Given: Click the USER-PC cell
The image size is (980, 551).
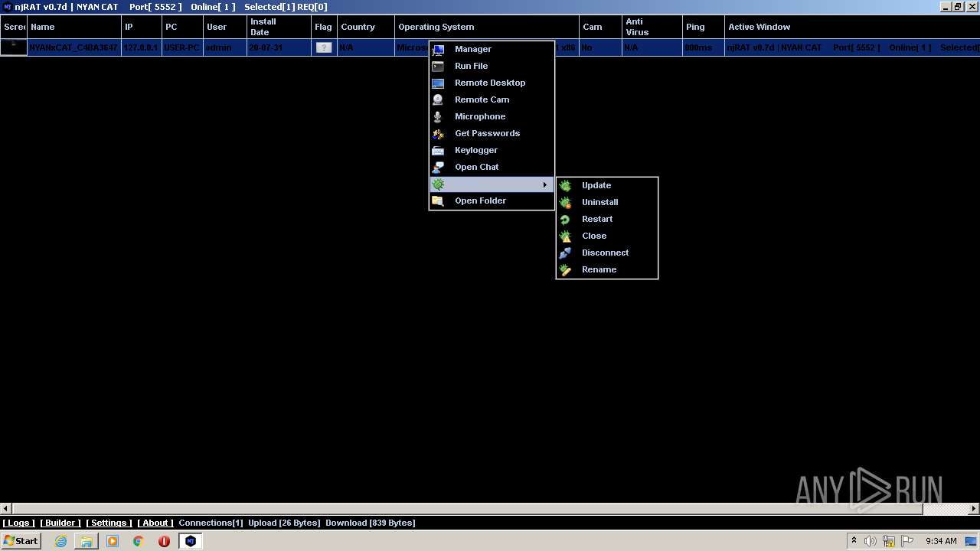Looking at the screenshot, I should [182, 47].
